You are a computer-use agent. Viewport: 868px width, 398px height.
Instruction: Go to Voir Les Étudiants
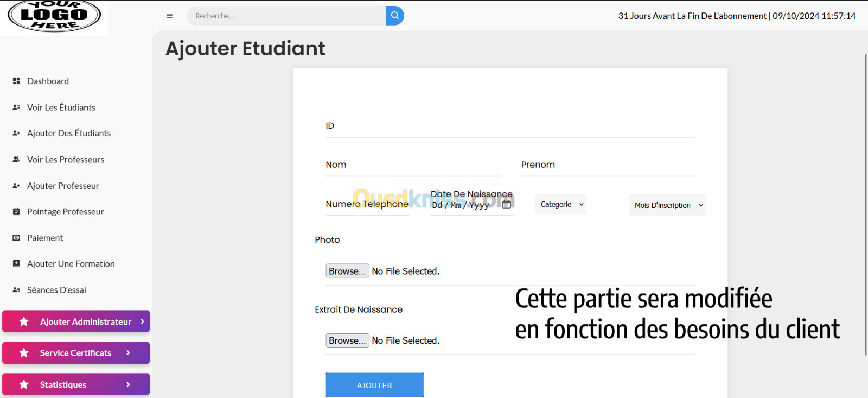point(61,108)
